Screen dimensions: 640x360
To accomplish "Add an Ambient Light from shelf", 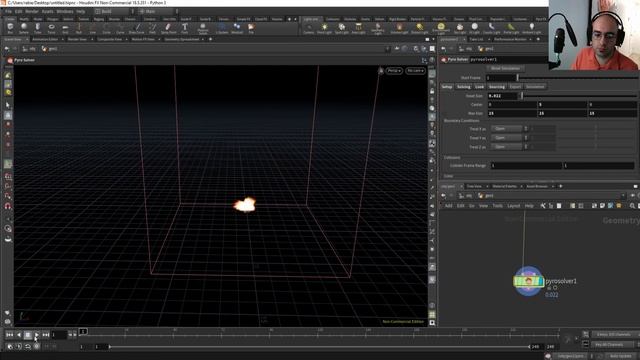I will pyautogui.click(x=531, y=28).
